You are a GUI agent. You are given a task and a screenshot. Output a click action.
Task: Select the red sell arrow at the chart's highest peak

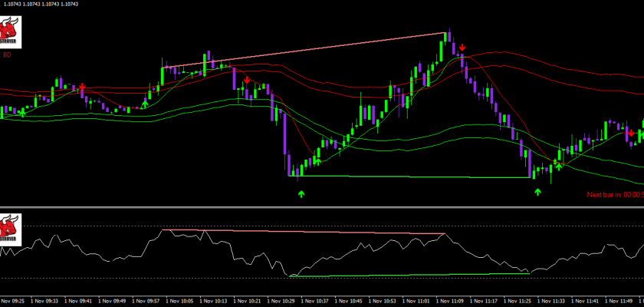point(462,48)
